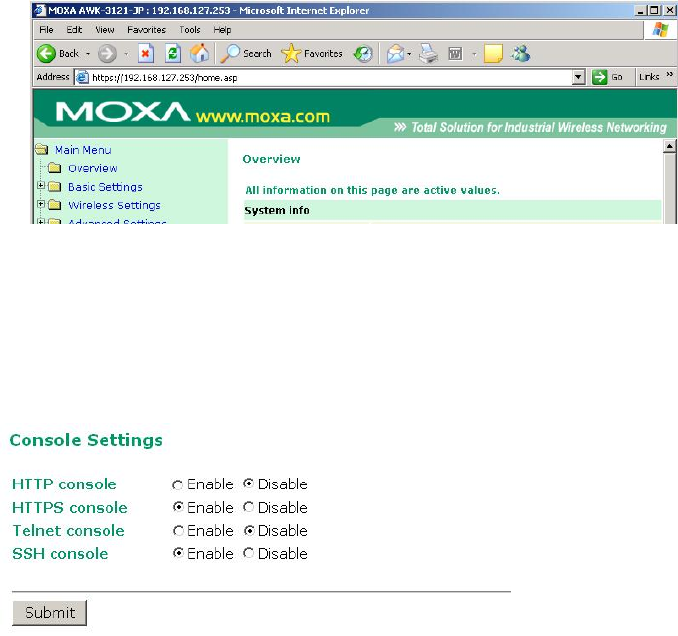Click the Wireless Settings folder icon
This screenshot has height=636, width=678.
tap(54, 205)
